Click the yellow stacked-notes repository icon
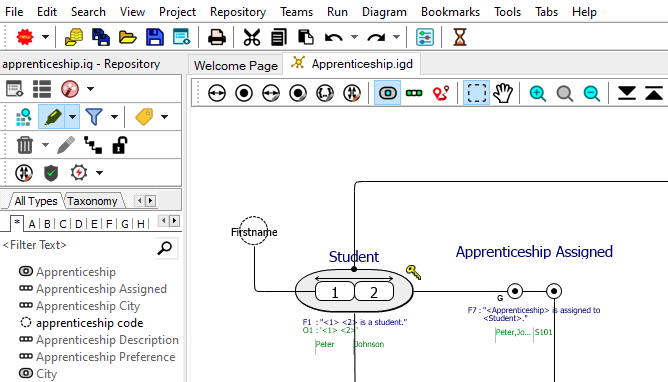This screenshot has height=382, width=668. [x=74, y=37]
